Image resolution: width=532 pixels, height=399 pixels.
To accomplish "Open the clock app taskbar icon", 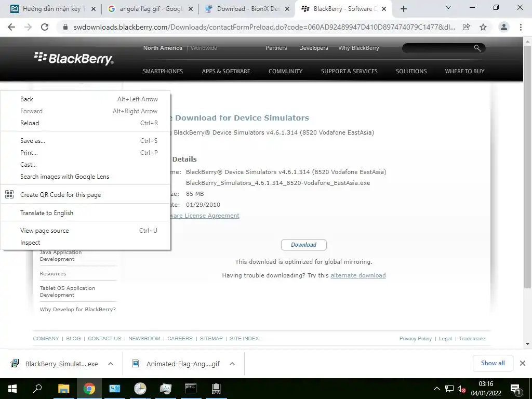I will point(140,389).
